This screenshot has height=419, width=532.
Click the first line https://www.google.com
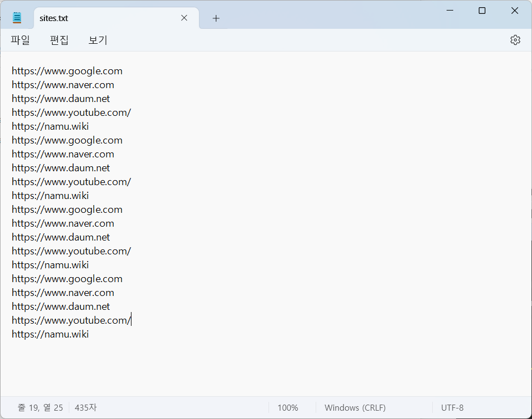click(x=67, y=71)
